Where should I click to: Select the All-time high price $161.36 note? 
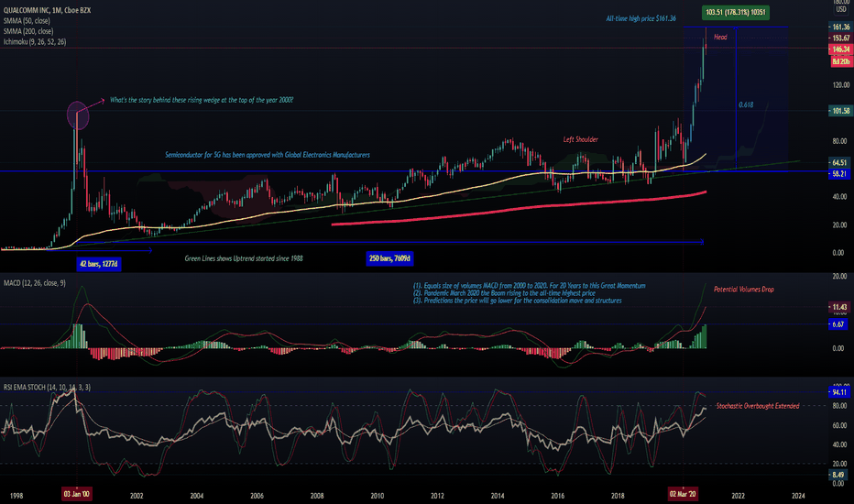641,18
